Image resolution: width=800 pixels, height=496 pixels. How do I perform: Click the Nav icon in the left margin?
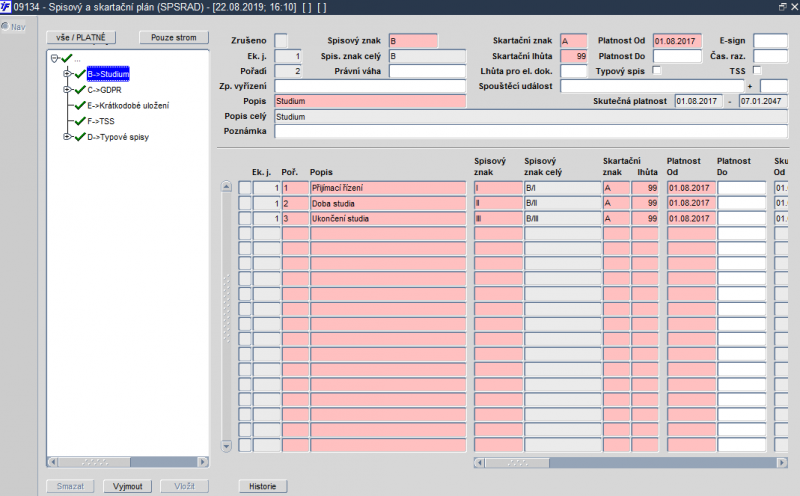[5, 26]
